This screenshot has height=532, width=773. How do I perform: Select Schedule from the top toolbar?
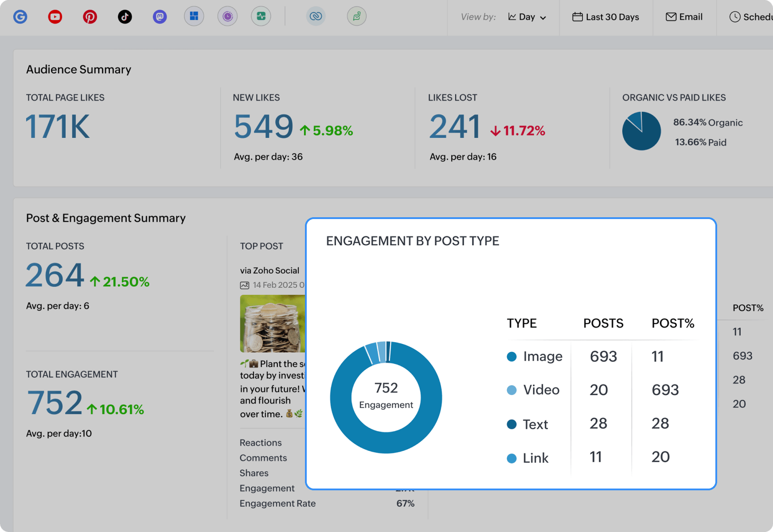(x=749, y=17)
